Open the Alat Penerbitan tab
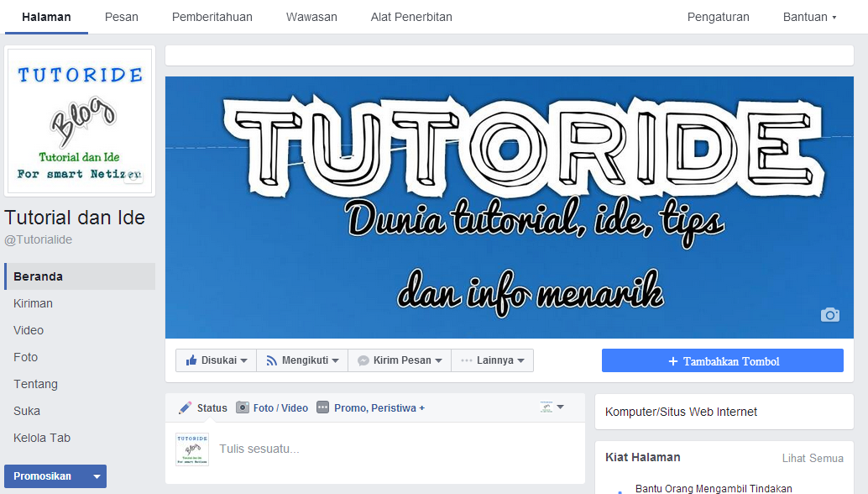This screenshot has height=494, width=868. coord(410,16)
